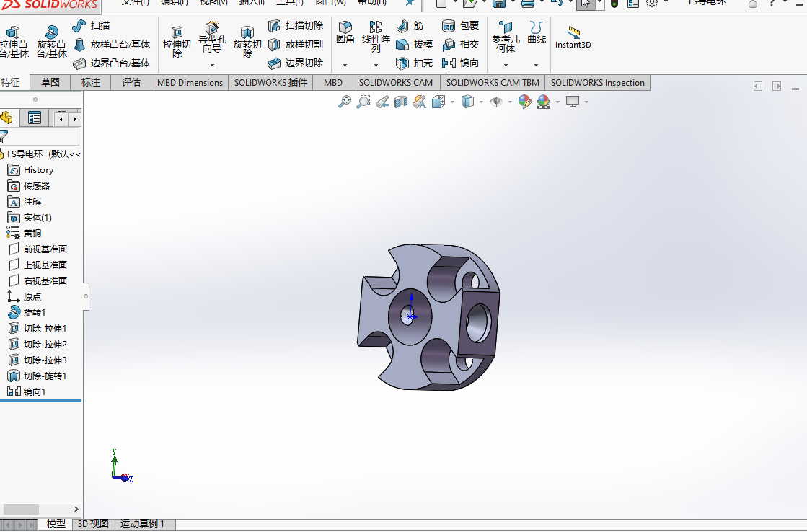Screen dimensions: 807x532
Task: Open the 异型孔向导 hole wizard
Action: point(212,38)
